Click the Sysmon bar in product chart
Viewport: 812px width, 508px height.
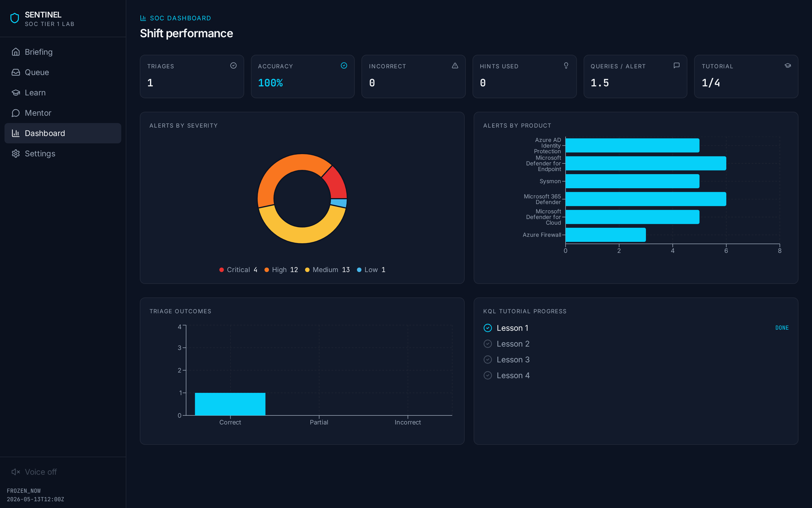coord(632,181)
